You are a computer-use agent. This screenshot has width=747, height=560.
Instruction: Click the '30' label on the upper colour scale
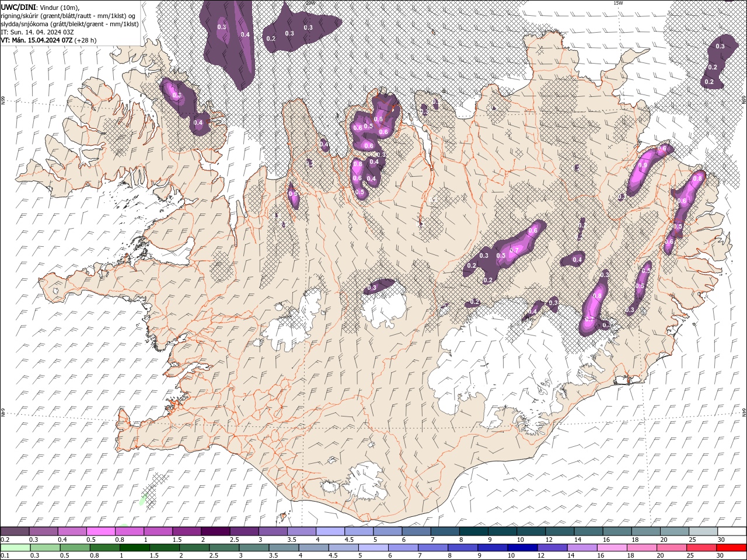pos(721,540)
